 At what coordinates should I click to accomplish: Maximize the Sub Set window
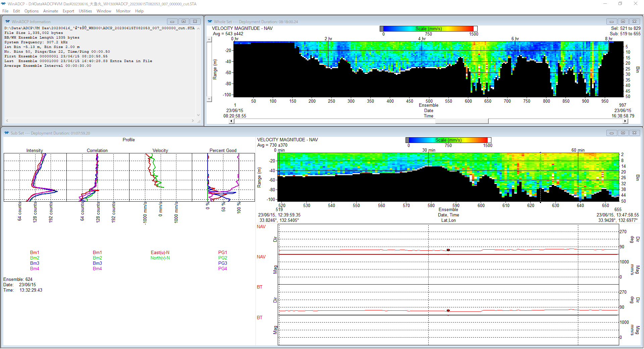point(623,133)
